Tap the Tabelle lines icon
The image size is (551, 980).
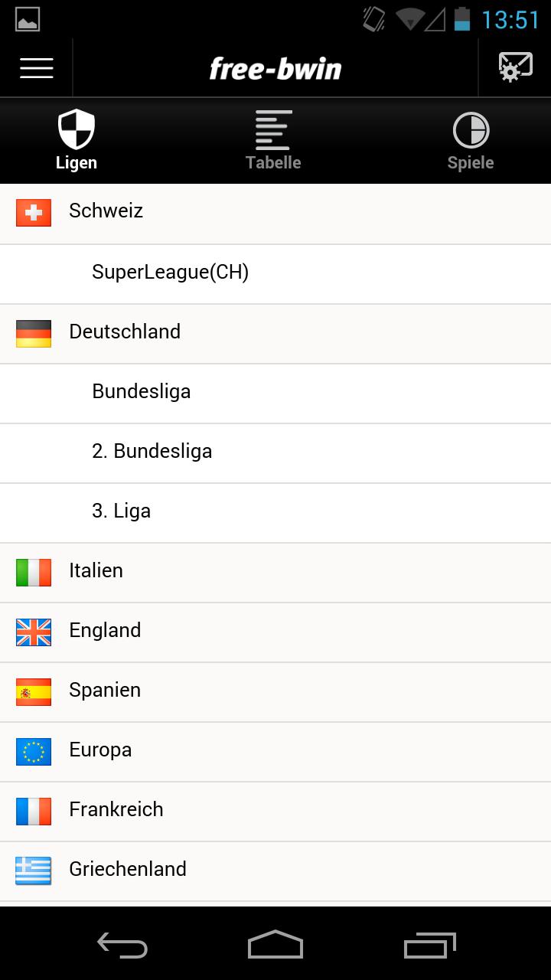(273, 129)
